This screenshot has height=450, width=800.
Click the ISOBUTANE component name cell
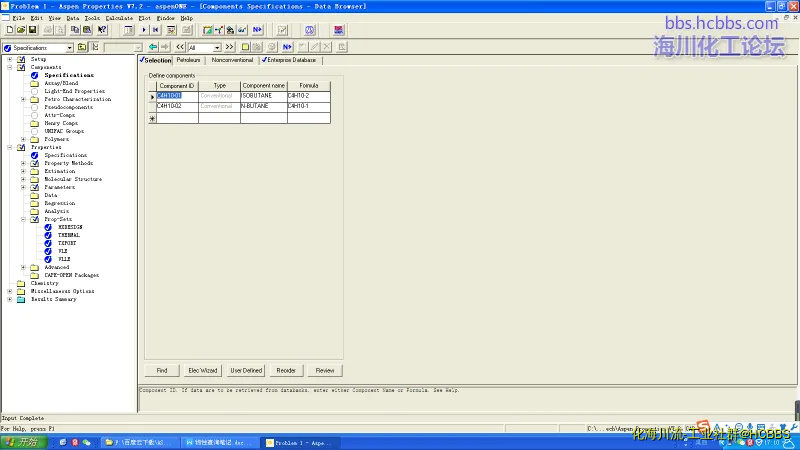click(x=263, y=96)
